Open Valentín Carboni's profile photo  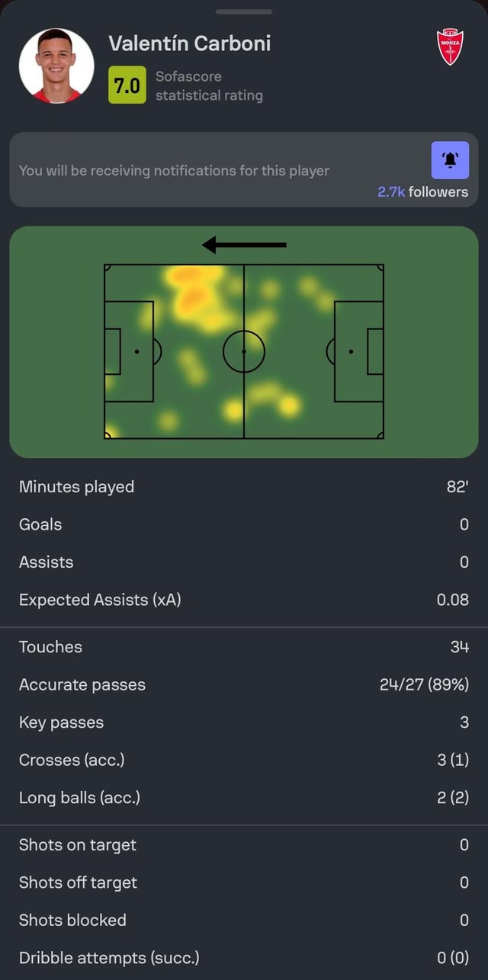tap(56, 66)
